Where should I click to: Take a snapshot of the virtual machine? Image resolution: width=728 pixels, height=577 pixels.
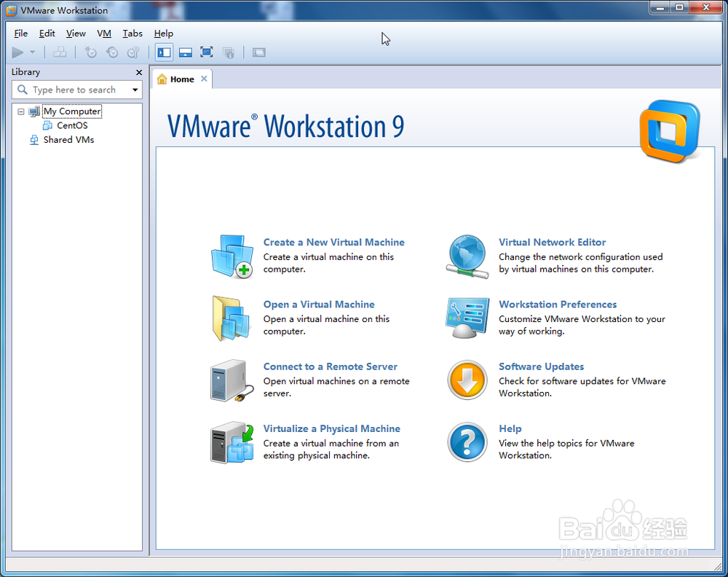(90, 52)
